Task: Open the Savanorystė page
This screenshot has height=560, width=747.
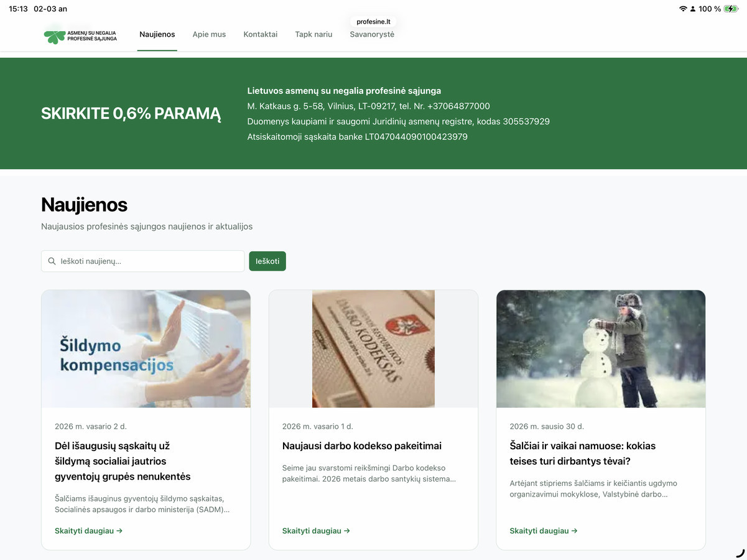Action: click(372, 34)
